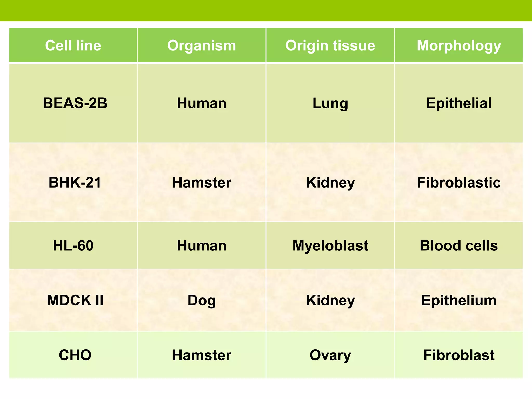Click the Epithelium cell

coord(459,300)
